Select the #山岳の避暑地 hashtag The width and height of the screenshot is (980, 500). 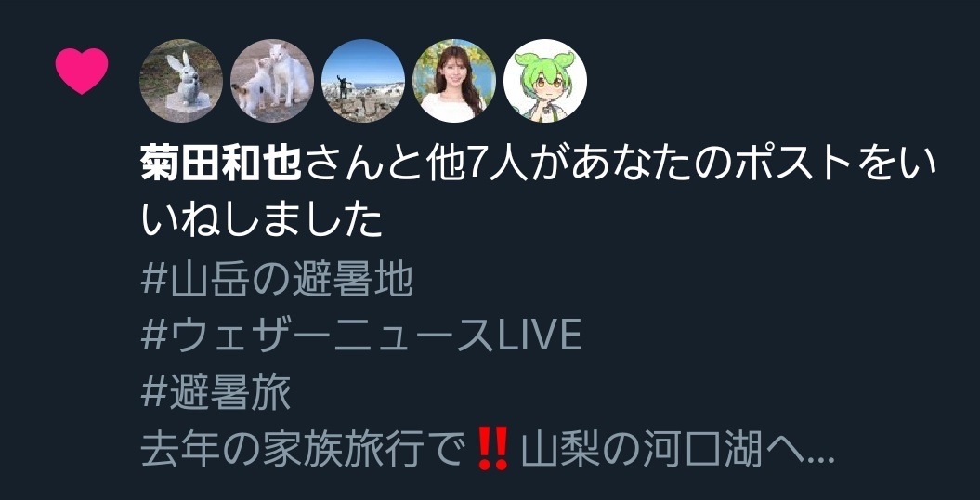click(277, 282)
